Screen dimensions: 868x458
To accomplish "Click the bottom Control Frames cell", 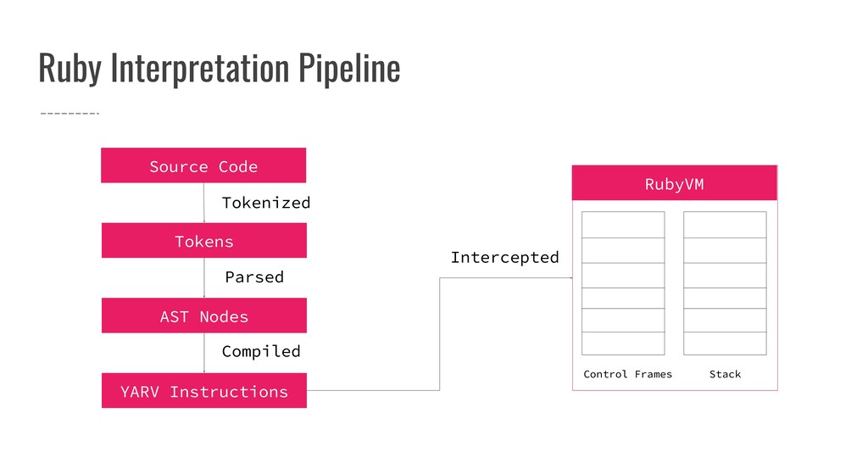I will [x=623, y=343].
